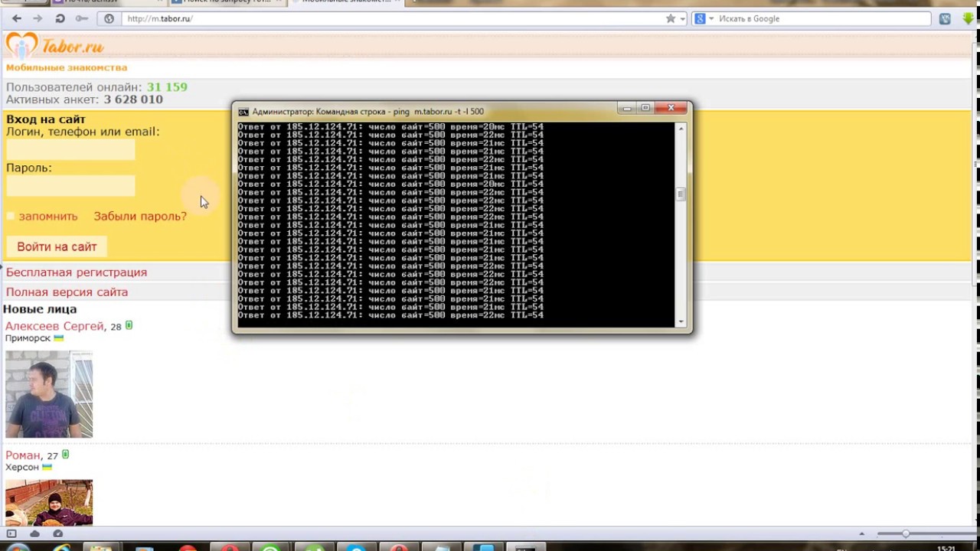This screenshot has height=551, width=980.
Task: Click the Tabor.ru logo
Action: point(54,46)
